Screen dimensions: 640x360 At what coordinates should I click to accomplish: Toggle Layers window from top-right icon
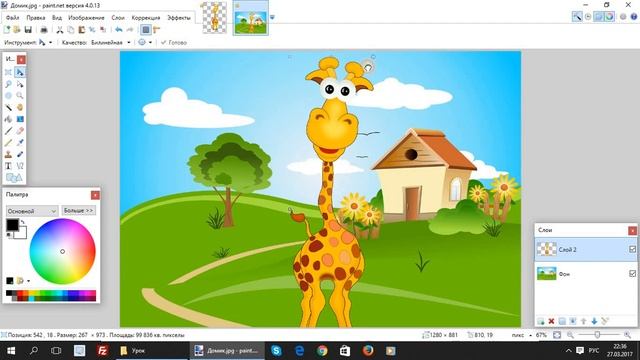click(598, 17)
